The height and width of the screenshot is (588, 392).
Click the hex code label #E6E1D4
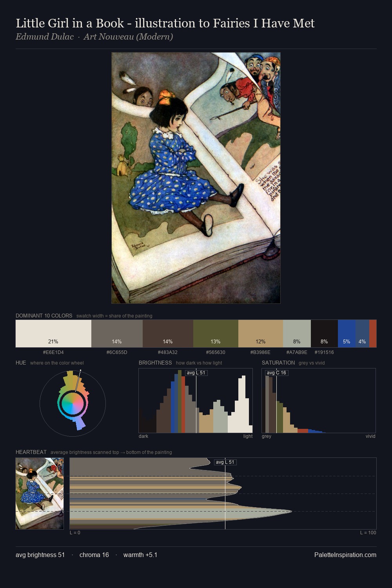[53, 352]
